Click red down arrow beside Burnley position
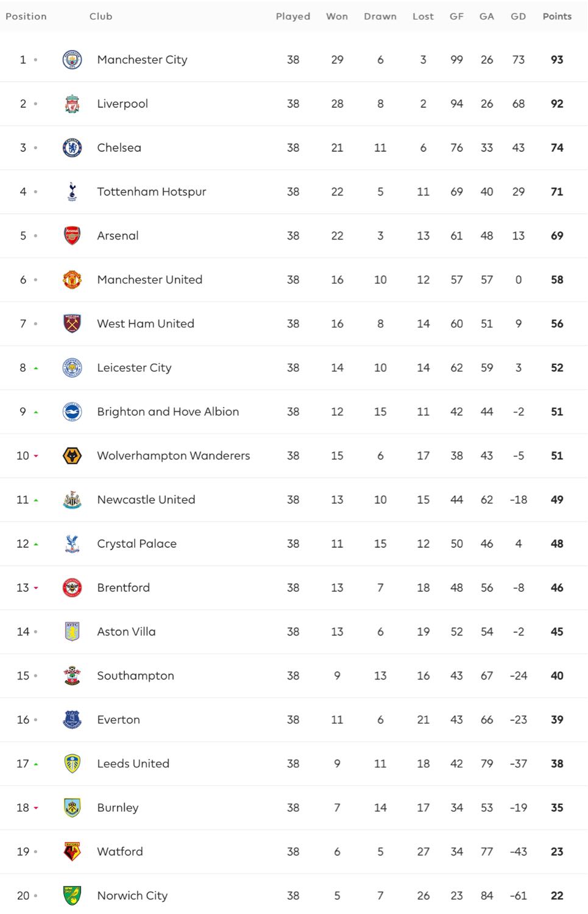The image size is (588, 914). pos(36,808)
